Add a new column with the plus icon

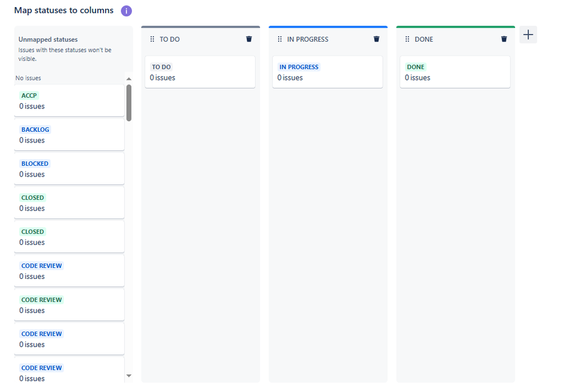pyautogui.click(x=527, y=35)
